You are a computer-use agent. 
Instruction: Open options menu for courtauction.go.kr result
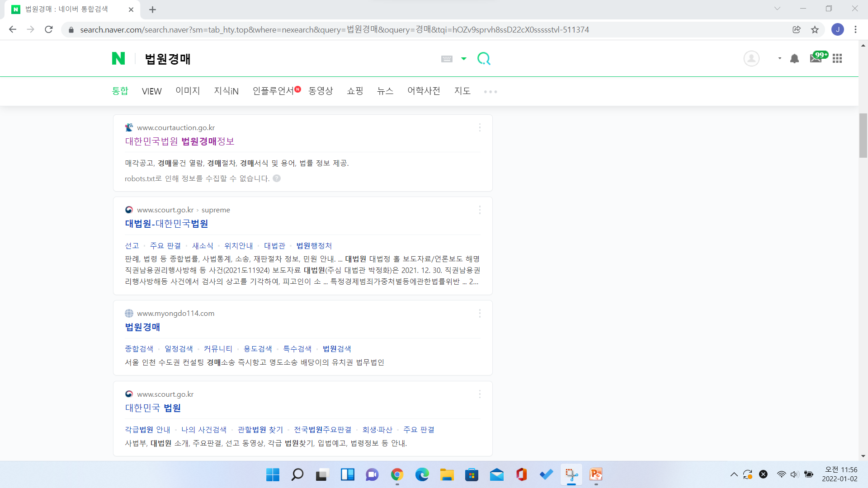480,128
